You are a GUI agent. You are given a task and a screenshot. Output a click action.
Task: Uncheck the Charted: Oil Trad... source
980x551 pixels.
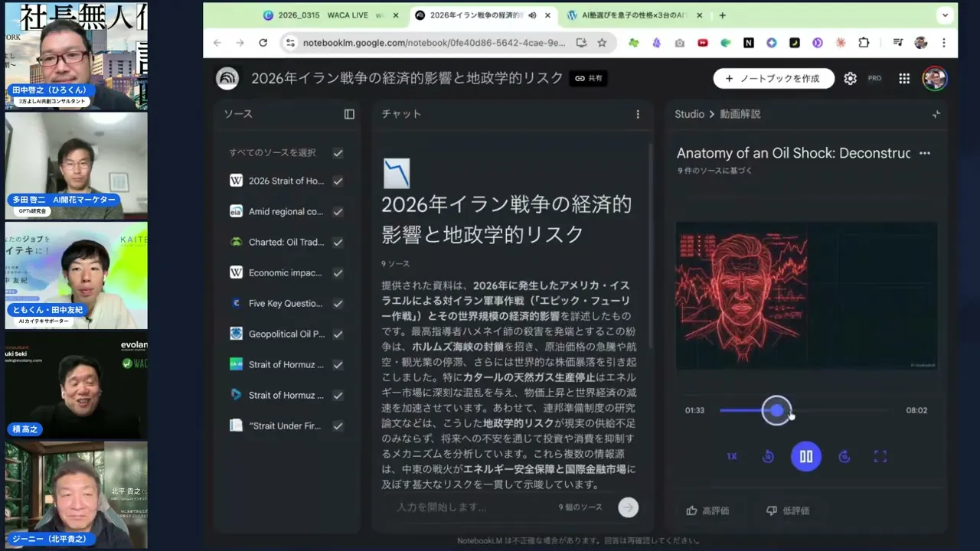tap(338, 242)
